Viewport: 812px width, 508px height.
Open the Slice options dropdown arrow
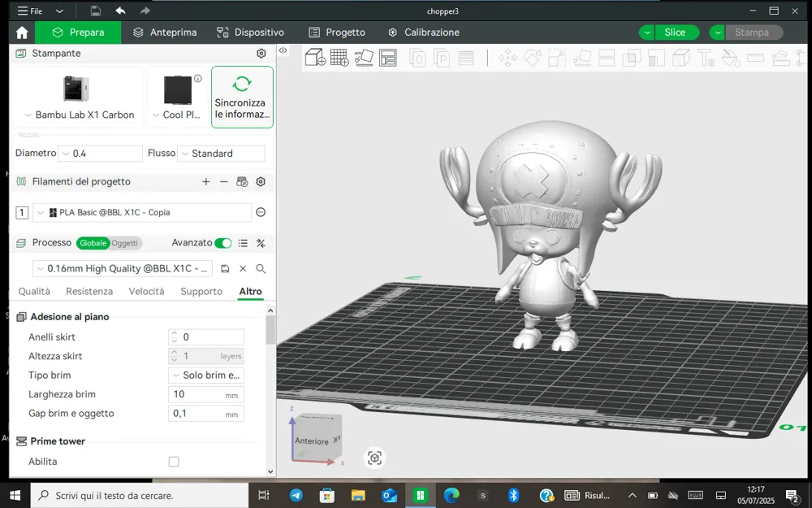647,33
